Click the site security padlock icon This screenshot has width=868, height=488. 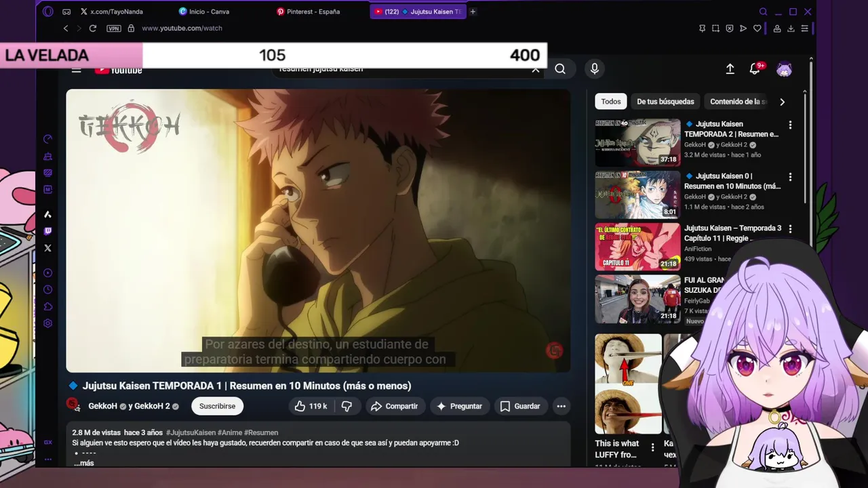[131, 28]
